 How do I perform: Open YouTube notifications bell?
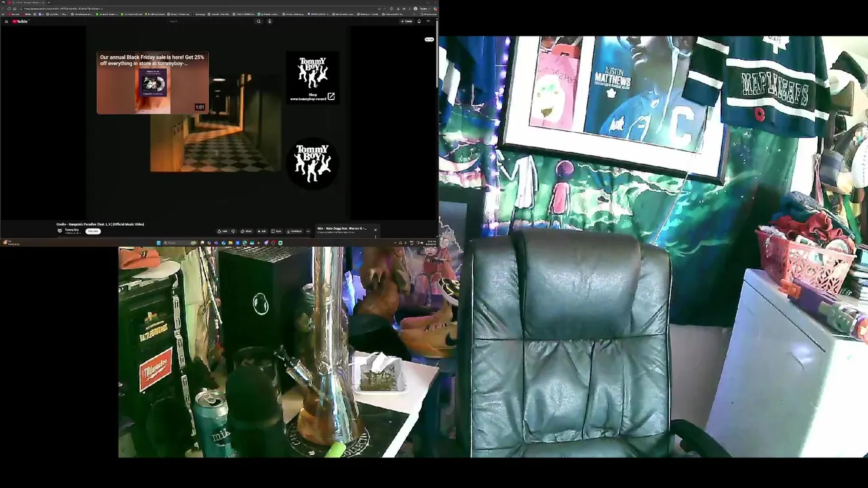point(419,21)
